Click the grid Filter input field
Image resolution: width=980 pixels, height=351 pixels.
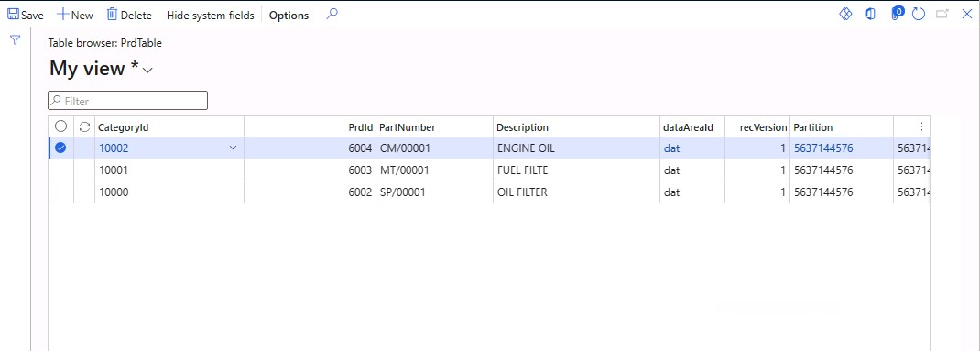tap(127, 101)
